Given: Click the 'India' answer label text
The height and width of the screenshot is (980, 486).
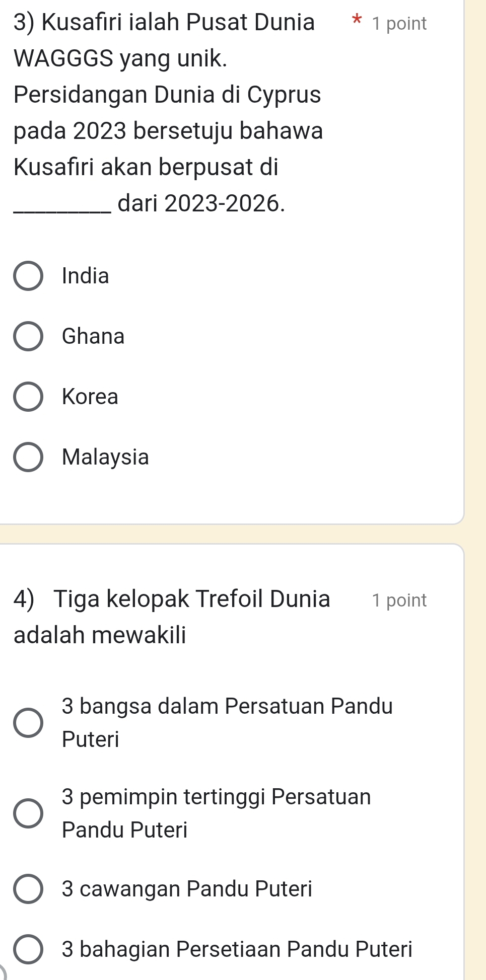Looking at the screenshot, I should (x=85, y=276).
